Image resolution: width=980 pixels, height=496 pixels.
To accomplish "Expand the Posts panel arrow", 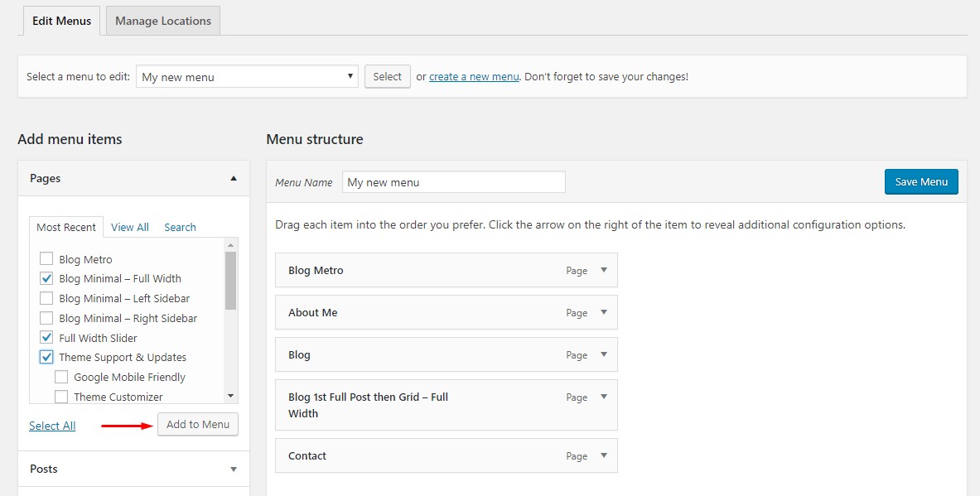I will pos(234,469).
